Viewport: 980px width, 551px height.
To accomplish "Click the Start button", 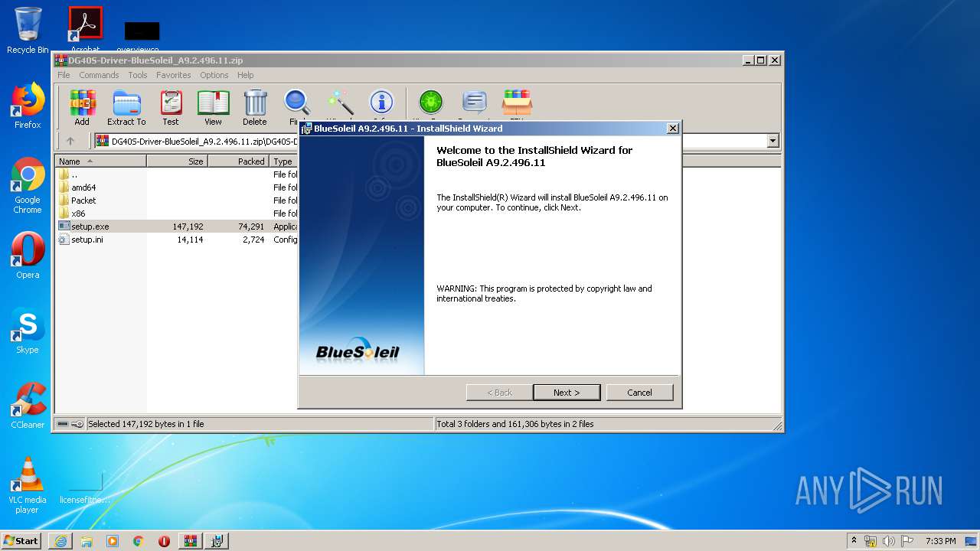I will 21,541.
